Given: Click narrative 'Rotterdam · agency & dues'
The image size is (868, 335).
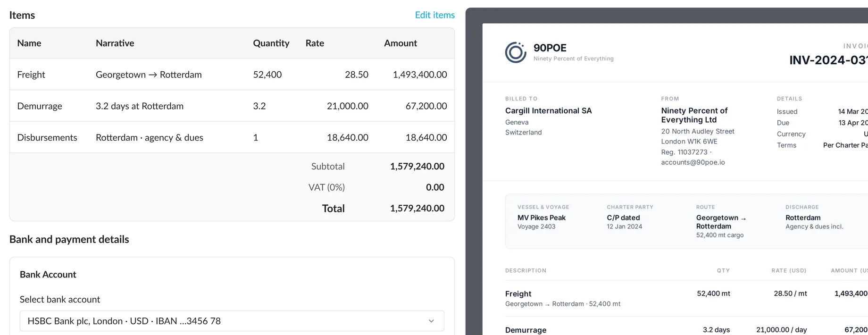Looking at the screenshot, I should tap(150, 137).
